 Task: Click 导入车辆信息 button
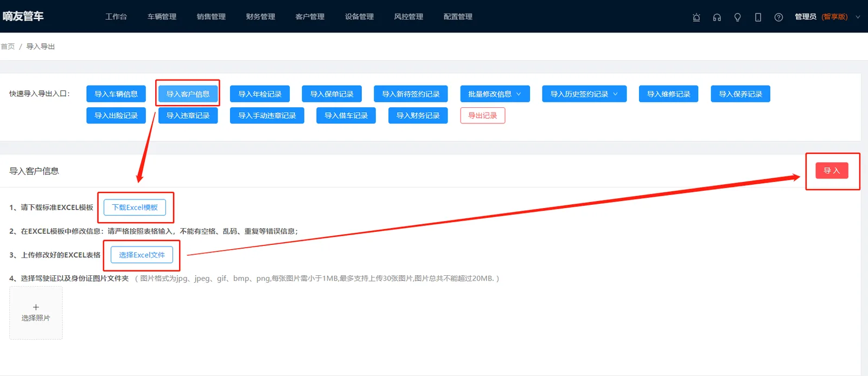click(x=116, y=94)
